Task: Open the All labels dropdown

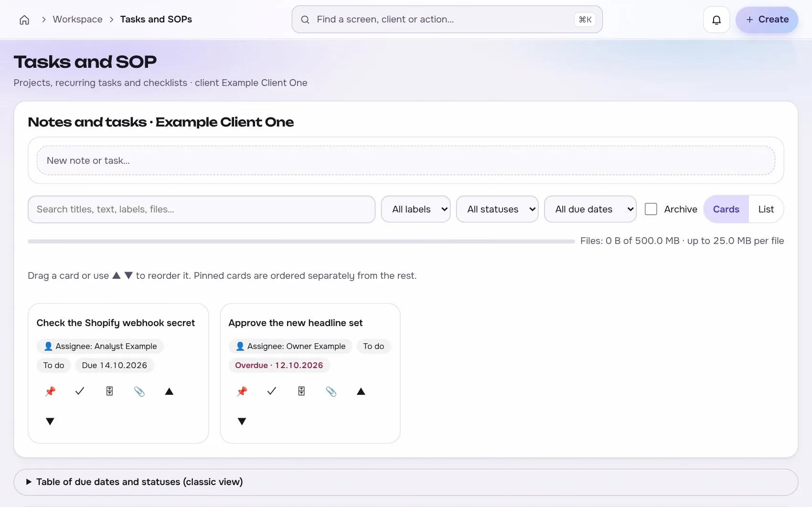Action: point(416,209)
